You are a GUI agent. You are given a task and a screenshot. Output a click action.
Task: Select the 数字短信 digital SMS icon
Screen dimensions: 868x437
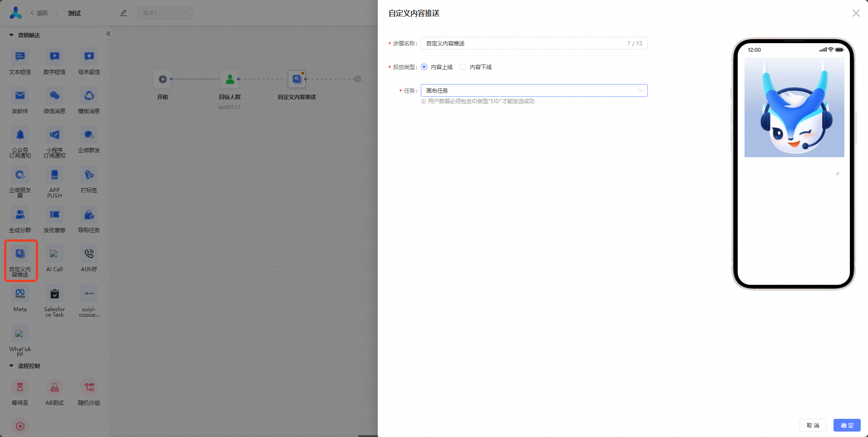[54, 56]
